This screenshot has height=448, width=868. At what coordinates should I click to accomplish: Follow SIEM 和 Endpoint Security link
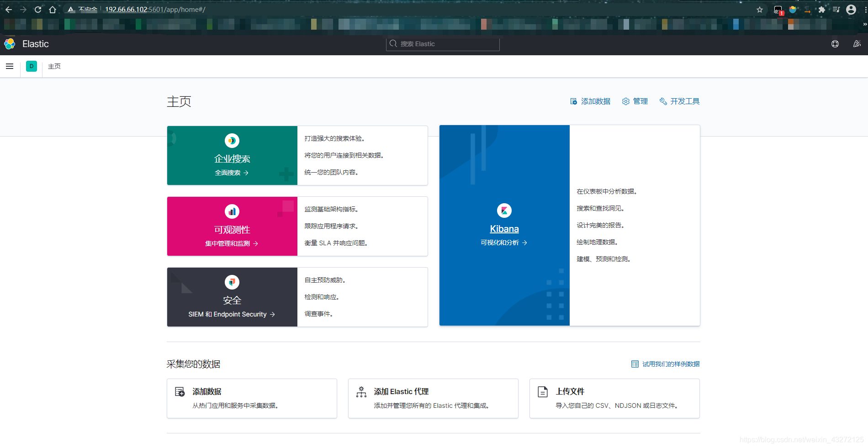point(232,314)
